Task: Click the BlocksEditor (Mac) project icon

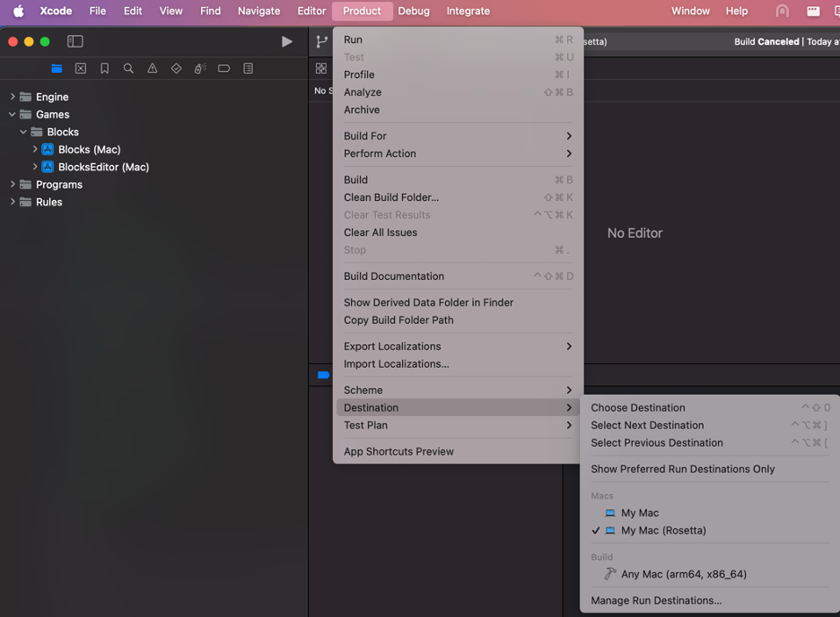Action: (48, 167)
